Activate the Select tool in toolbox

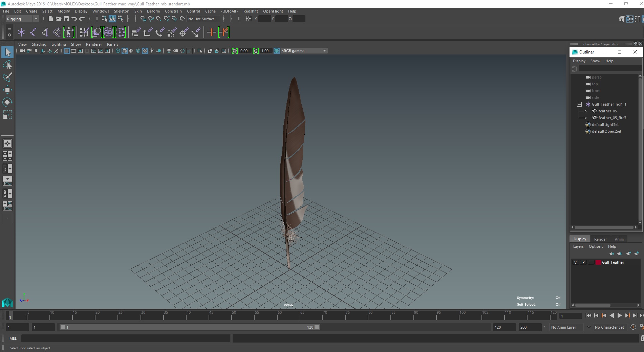click(x=7, y=52)
